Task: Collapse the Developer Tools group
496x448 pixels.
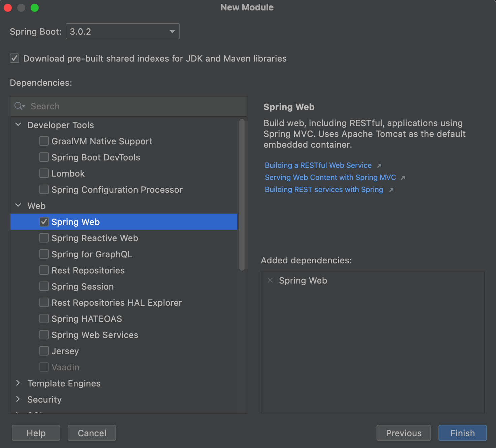Action: (x=19, y=124)
